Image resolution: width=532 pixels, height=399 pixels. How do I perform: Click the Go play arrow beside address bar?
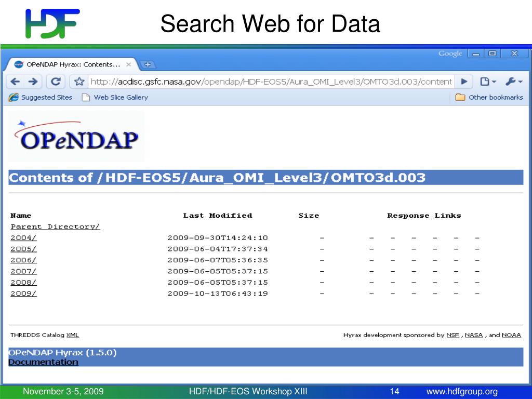coord(464,82)
